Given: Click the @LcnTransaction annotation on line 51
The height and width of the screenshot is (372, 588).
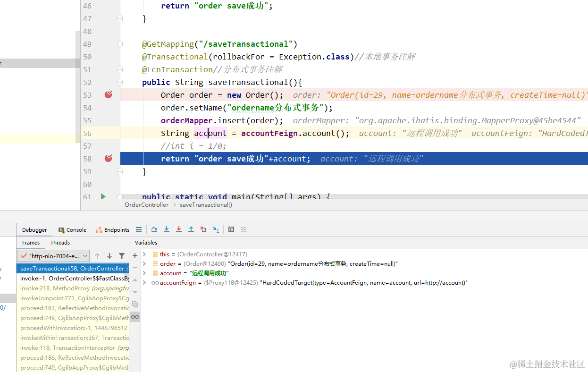Looking at the screenshot, I should point(177,69).
